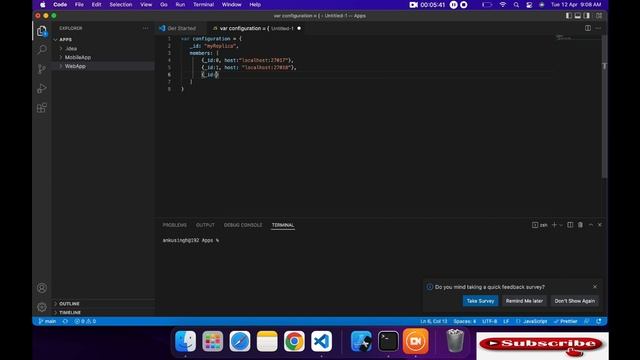Open the Extensions view
The height and width of the screenshot is (360, 640).
pos(42,108)
